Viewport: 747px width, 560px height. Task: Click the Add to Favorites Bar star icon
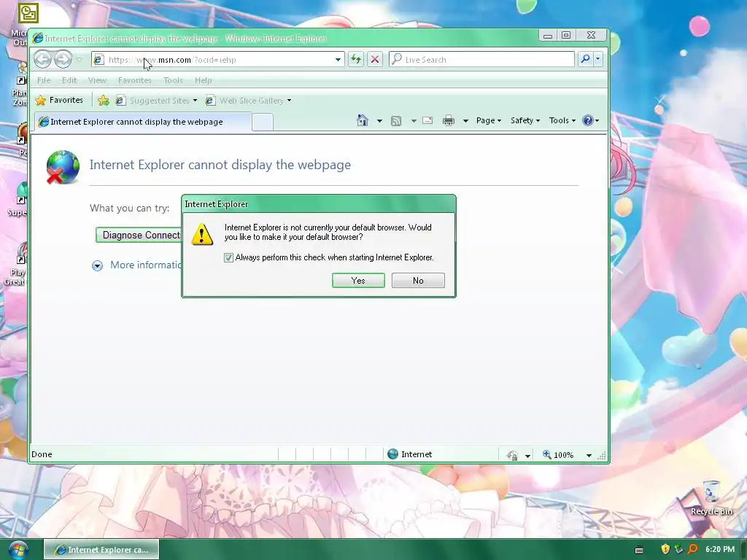[104, 100]
